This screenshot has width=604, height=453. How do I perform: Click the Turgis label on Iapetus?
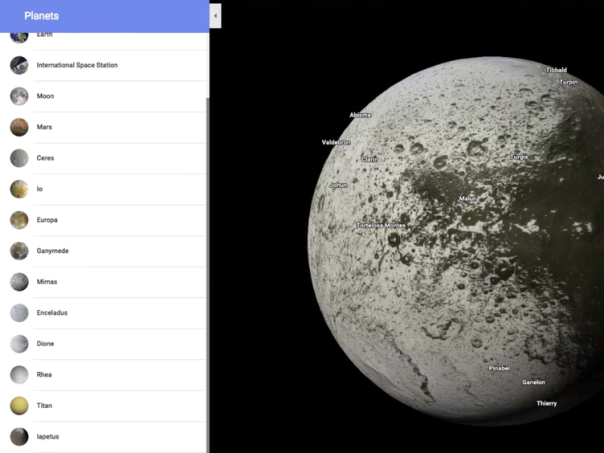(519, 157)
